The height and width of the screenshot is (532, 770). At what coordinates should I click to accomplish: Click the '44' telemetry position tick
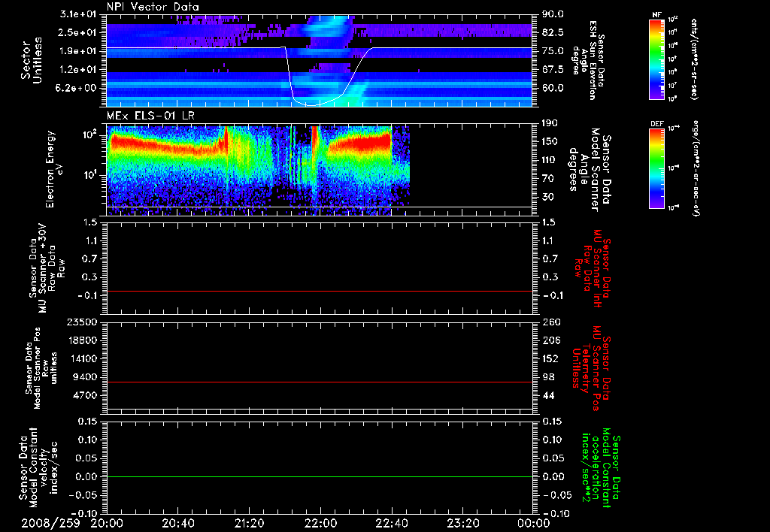[548, 395]
